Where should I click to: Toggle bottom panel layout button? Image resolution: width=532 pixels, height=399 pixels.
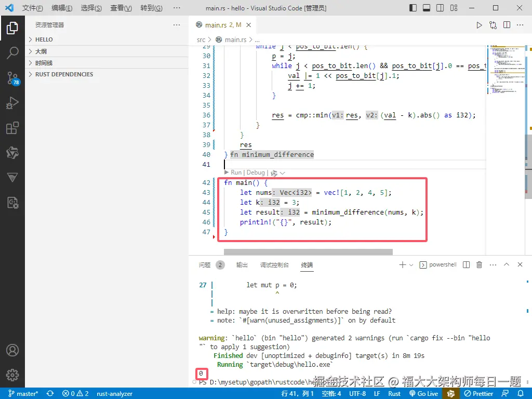[x=427, y=8]
